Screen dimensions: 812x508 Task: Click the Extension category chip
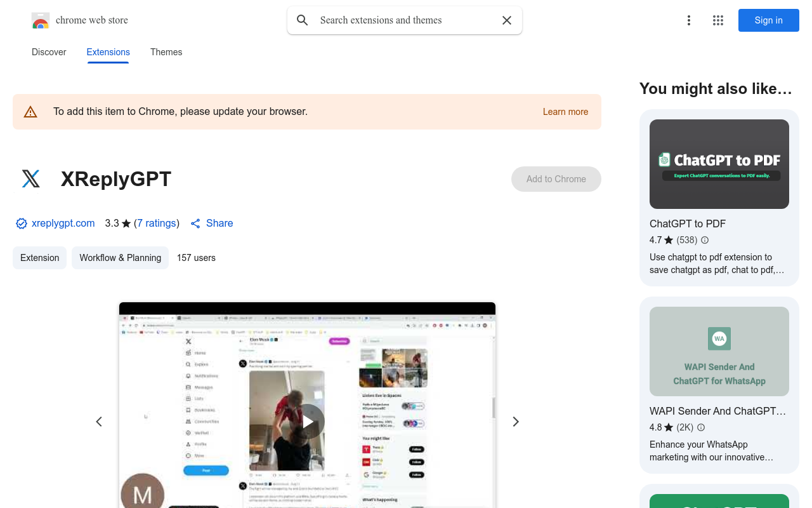coord(39,258)
